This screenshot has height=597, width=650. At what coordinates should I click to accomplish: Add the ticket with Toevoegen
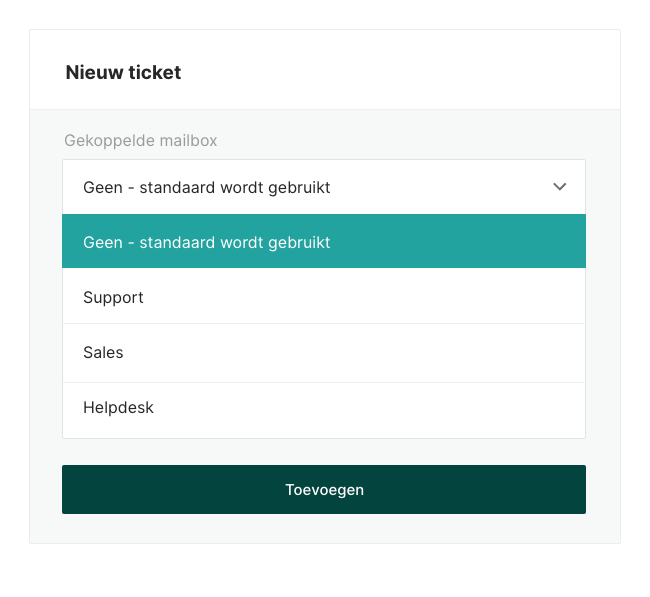324,490
